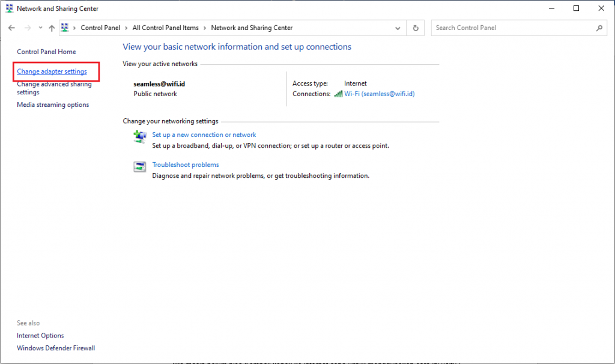This screenshot has width=615, height=364.
Task: Click the Troubleshoot problems icon
Action: (x=140, y=167)
